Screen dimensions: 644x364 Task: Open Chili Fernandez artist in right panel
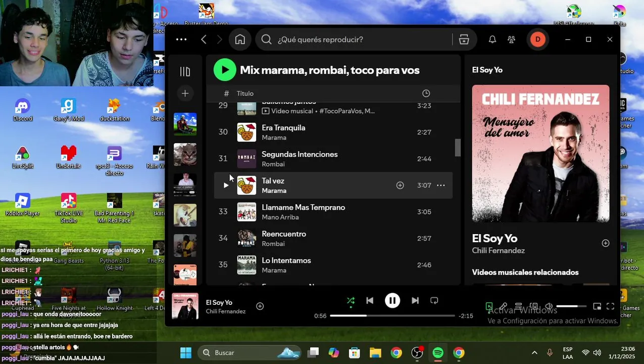click(498, 251)
